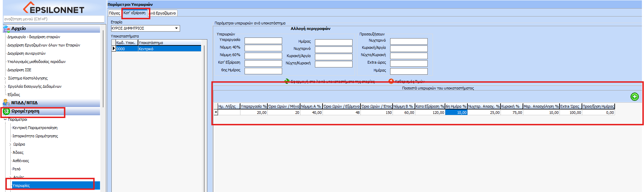This screenshot has width=644, height=192.
Task: Collapse the Παράμετροι tree node
Action: (5, 119)
